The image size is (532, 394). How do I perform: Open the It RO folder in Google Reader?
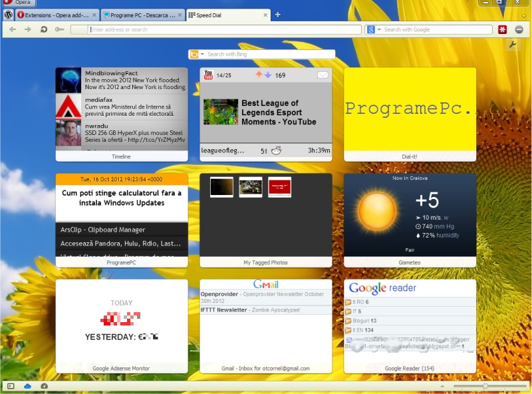pyautogui.click(x=410, y=302)
